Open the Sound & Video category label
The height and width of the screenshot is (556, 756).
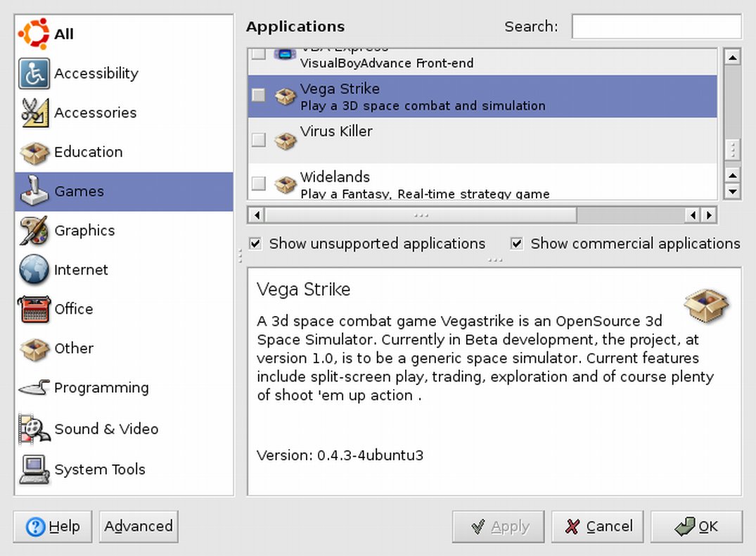pyautogui.click(x=106, y=429)
